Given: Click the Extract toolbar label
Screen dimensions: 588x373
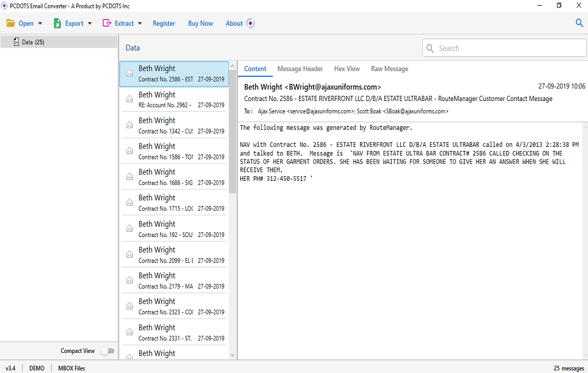Looking at the screenshot, I should [x=124, y=24].
